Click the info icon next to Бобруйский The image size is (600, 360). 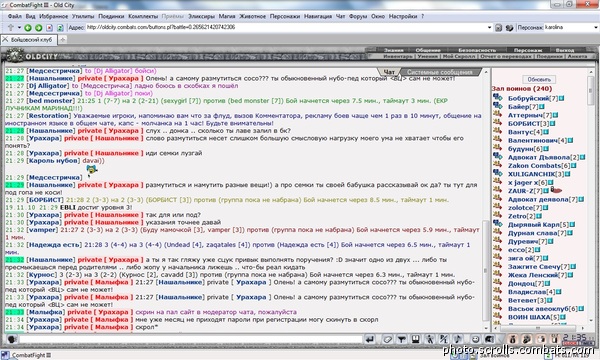click(x=561, y=98)
